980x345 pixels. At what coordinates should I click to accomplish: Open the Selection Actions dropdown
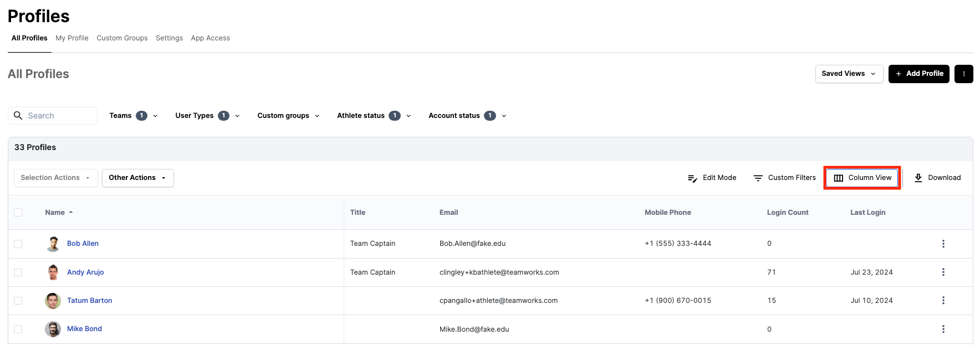(55, 178)
